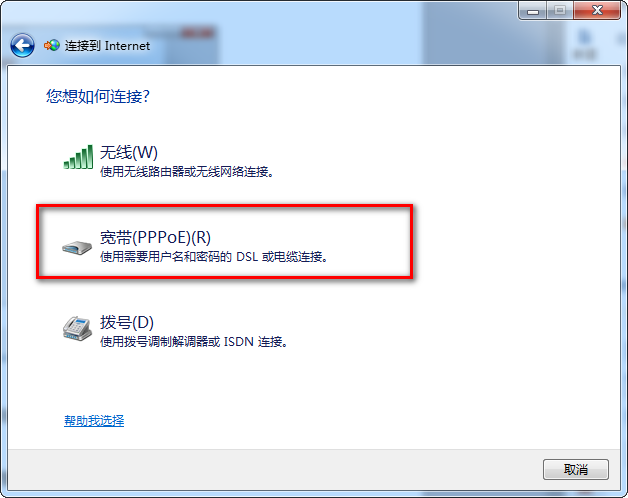
Task: Click the wireless description 使用无线路由器或无线网络连接
Action: pyautogui.click(x=187, y=172)
